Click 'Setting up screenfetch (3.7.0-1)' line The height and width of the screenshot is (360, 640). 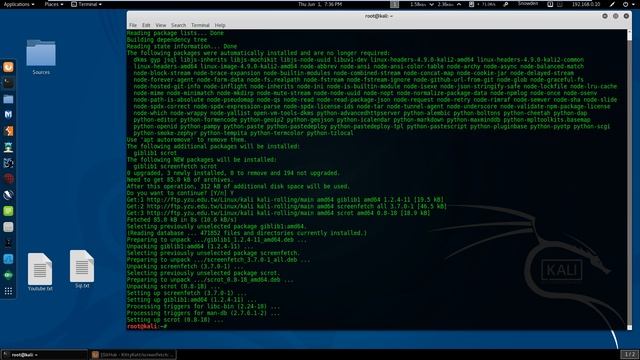pyautogui.click(x=187, y=293)
